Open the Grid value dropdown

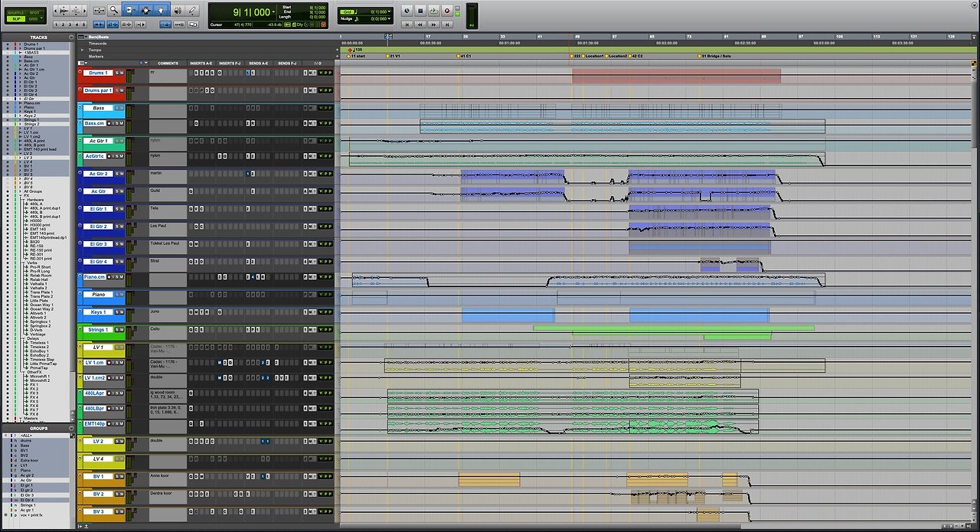point(390,11)
